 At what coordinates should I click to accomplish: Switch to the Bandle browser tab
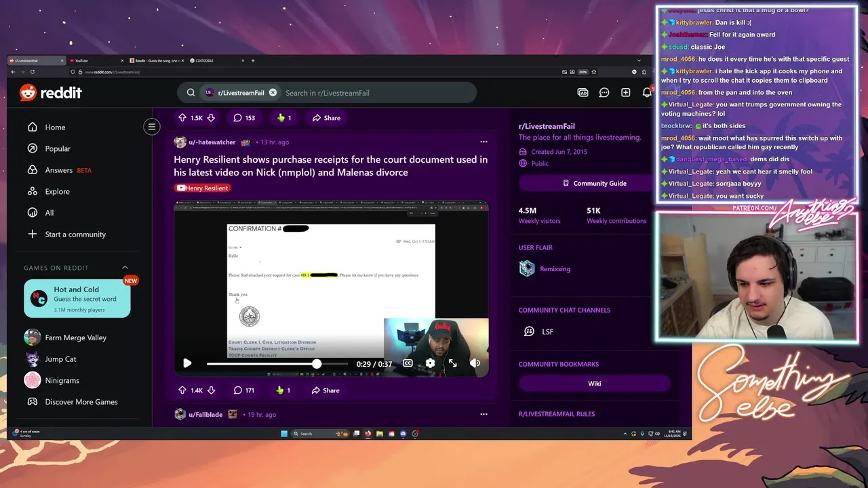tap(156, 61)
